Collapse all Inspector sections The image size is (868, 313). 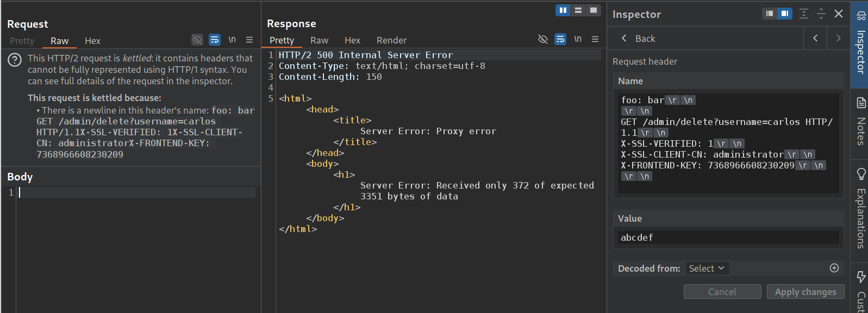(x=821, y=14)
